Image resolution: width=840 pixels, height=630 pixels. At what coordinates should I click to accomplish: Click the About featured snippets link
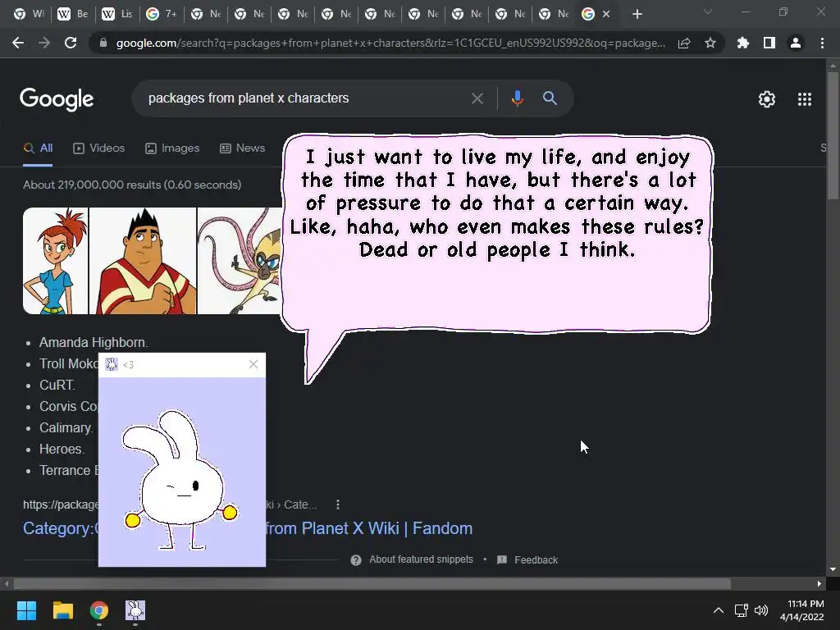click(x=421, y=559)
